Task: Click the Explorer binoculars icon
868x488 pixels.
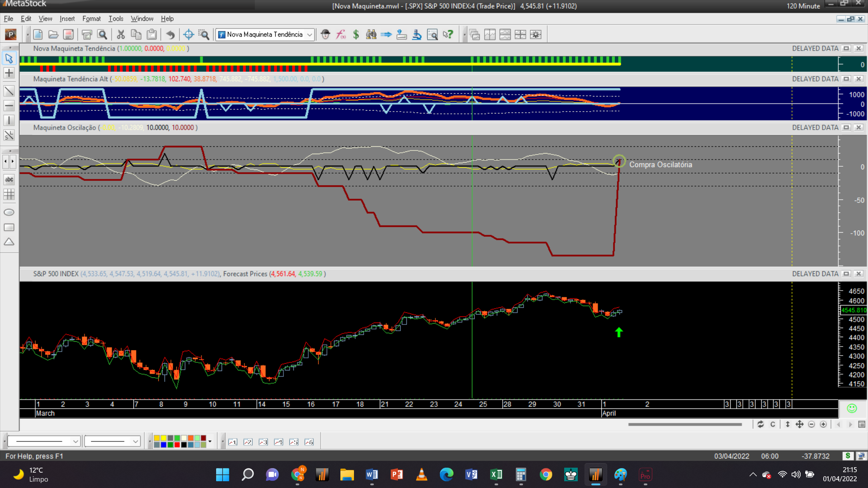Action: [371, 34]
